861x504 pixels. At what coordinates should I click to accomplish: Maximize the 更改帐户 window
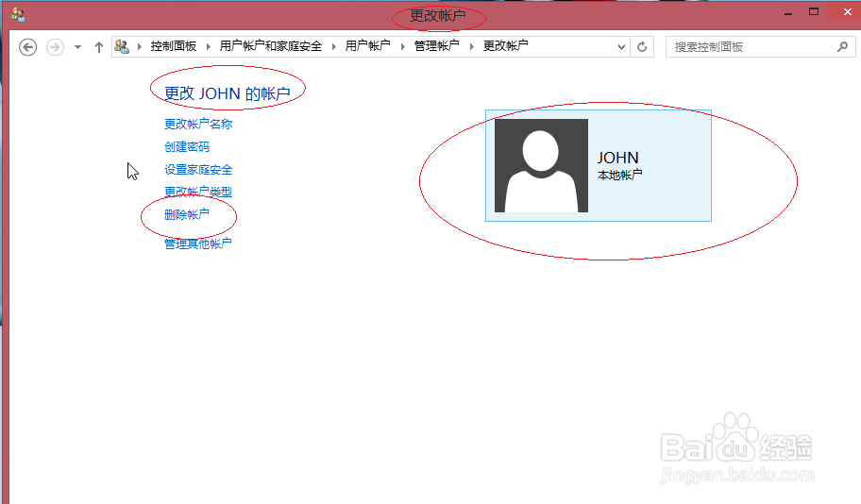(814, 12)
